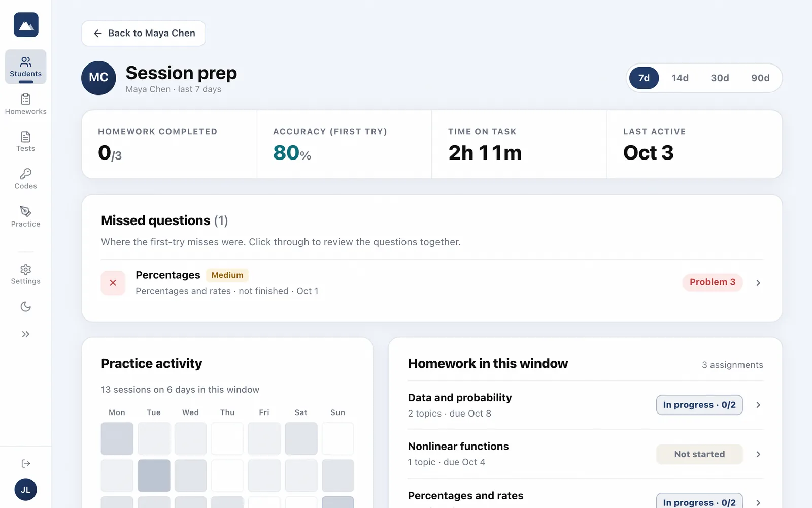Expand Data and probability row chevron
Viewport: 812px width, 508px height.
click(758, 405)
